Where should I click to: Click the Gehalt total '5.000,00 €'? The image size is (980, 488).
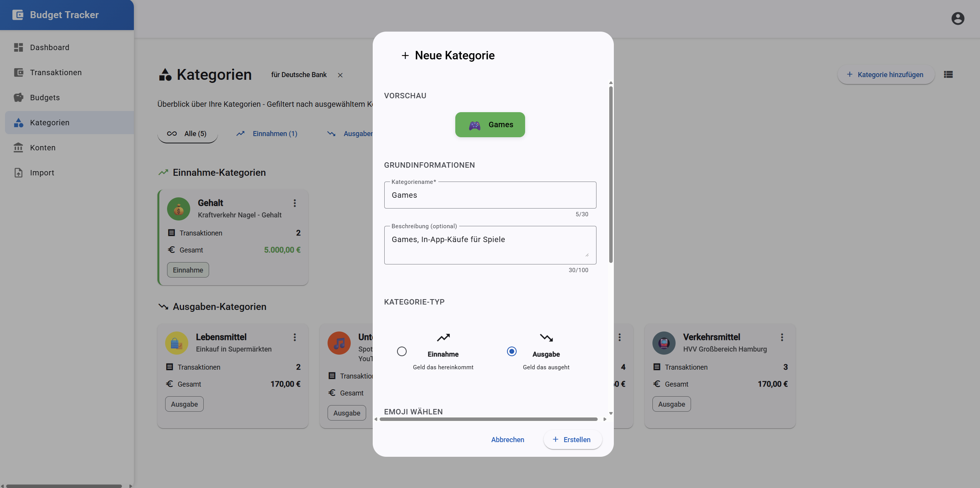[282, 250]
